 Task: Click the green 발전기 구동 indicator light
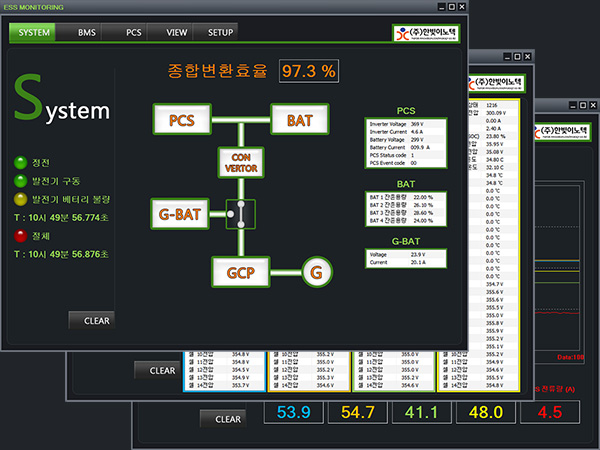point(20,181)
